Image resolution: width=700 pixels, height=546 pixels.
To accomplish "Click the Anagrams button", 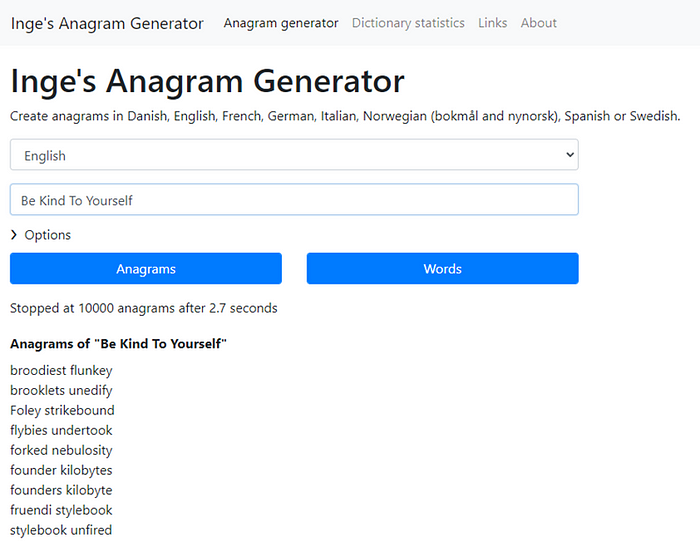I will pos(146,269).
